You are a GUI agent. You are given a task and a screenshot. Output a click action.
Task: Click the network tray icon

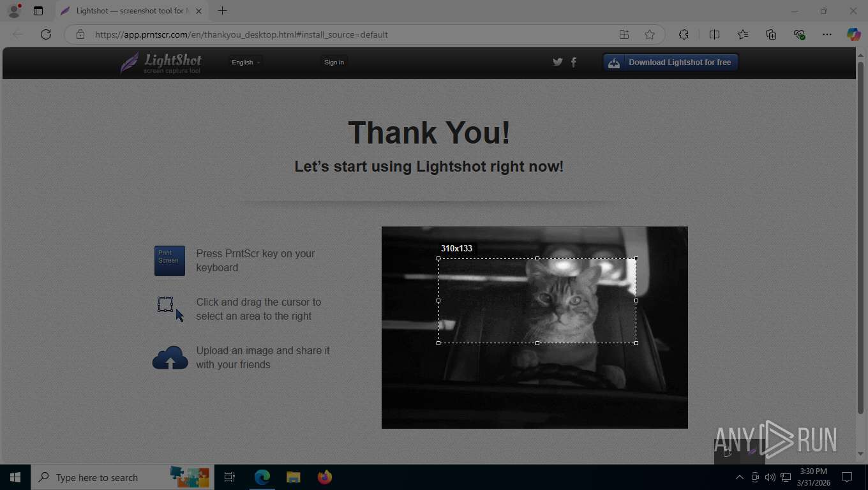(x=786, y=477)
